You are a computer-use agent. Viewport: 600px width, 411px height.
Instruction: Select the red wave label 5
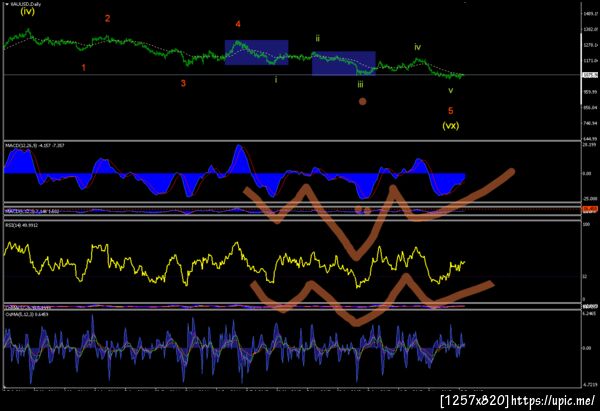point(450,111)
